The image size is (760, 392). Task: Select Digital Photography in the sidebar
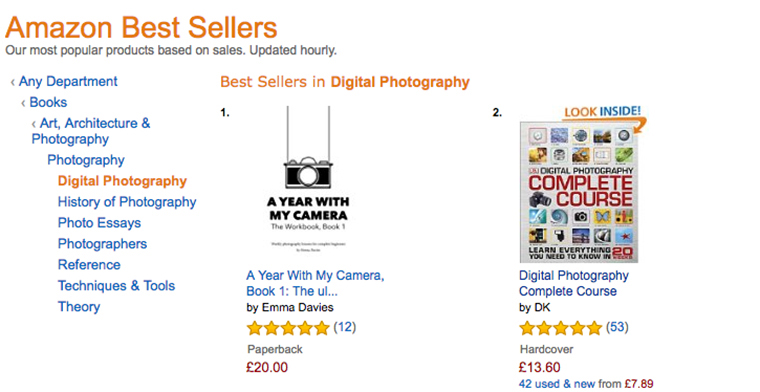click(122, 181)
